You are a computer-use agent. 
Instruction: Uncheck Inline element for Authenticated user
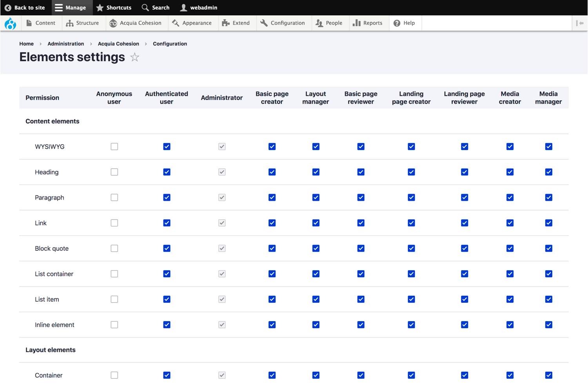[167, 325]
